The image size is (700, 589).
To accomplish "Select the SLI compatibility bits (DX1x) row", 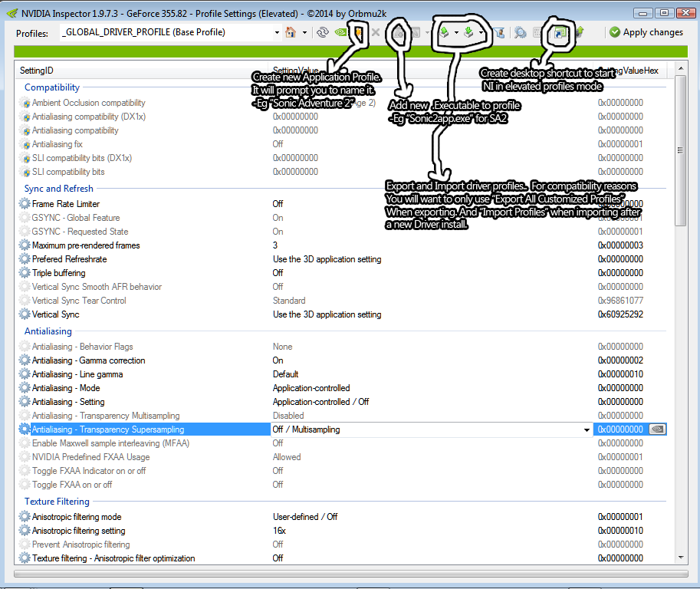I will click(82, 158).
